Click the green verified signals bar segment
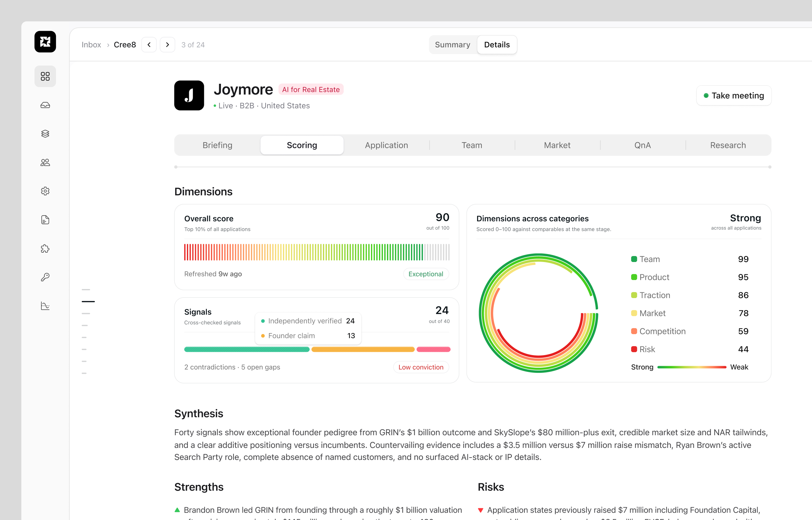Screen dimensions: 812x520 (247, 349)
